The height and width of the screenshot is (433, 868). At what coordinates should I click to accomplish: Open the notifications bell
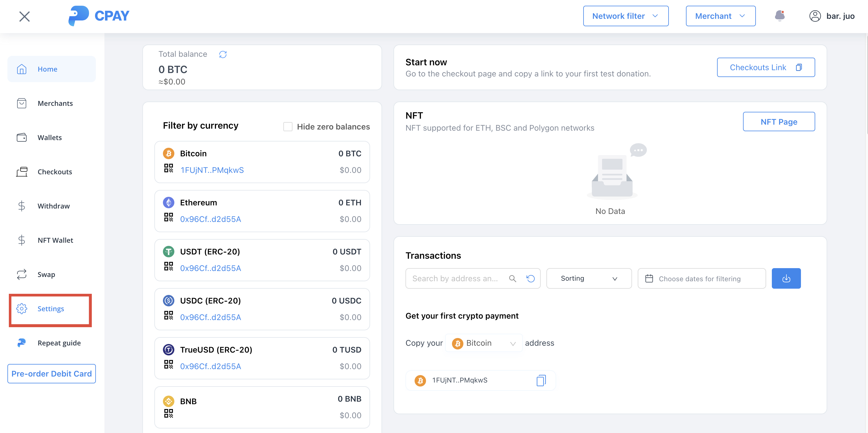[x=780, y=16]
